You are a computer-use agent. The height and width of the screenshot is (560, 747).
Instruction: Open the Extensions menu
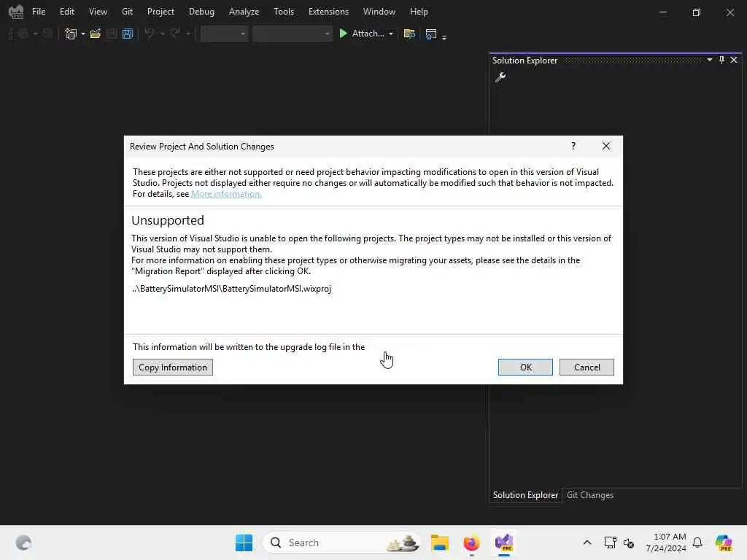tap(328, 12)
